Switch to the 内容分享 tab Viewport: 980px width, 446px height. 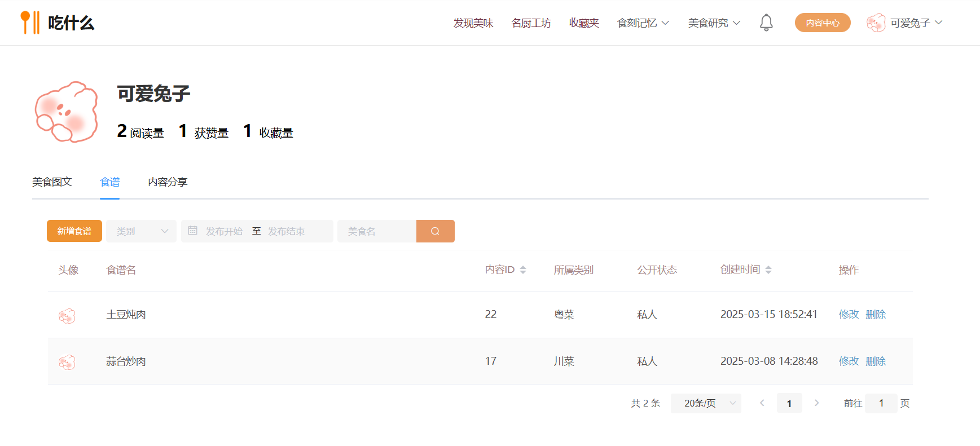pos(168,182)
